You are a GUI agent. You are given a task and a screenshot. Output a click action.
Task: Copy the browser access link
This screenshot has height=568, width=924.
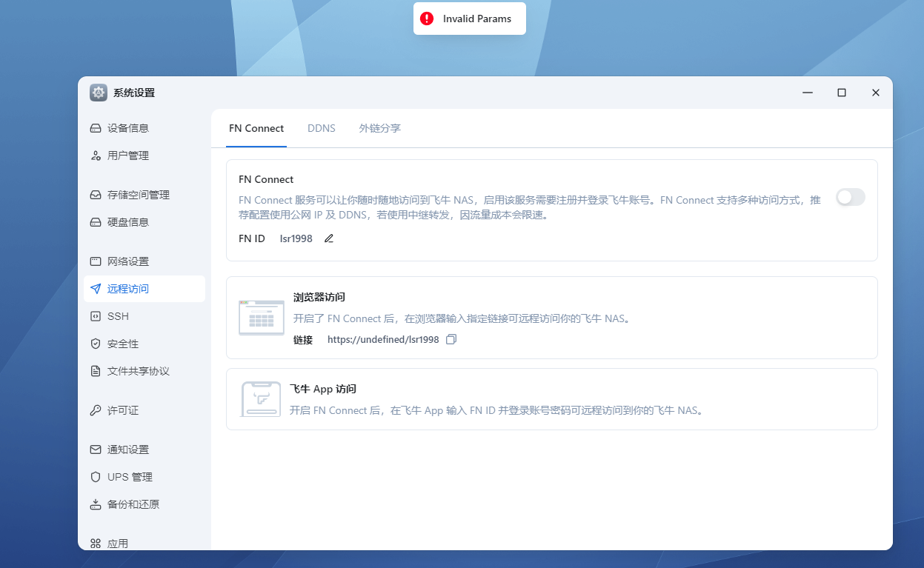pyautogui.click(x=451, y=338)
